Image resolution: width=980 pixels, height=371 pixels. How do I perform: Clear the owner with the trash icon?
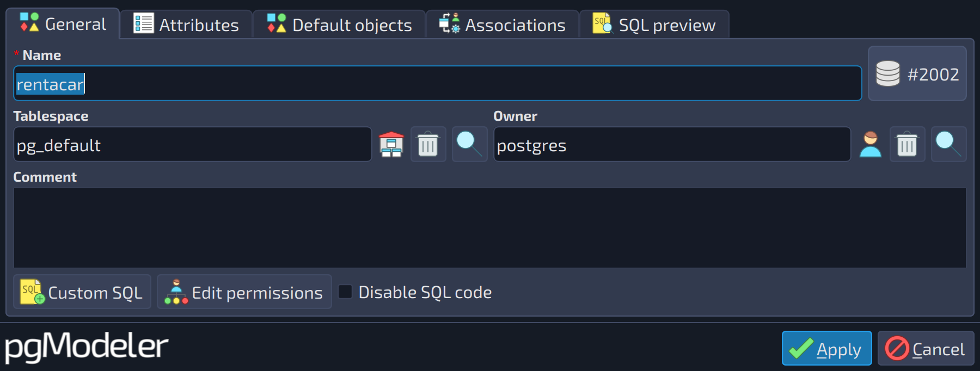(907, 145)
